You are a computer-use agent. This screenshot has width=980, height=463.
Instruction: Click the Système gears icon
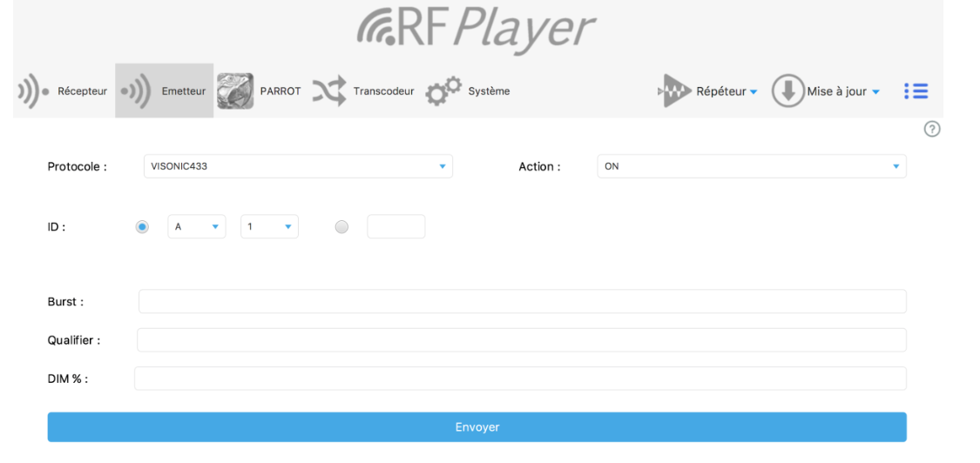[x=443, y=91]
